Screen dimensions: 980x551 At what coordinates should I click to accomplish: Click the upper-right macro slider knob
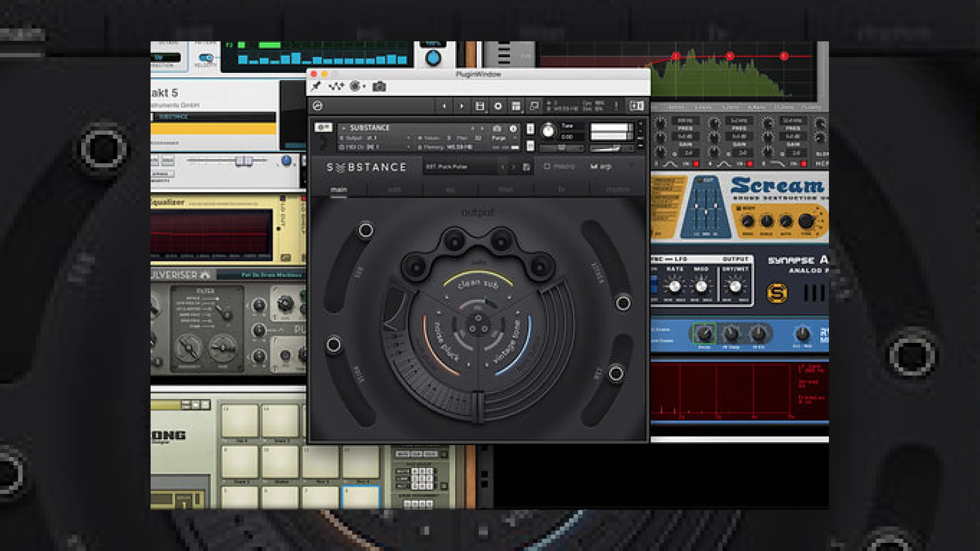pyautogui.click(x=623, y=303)
